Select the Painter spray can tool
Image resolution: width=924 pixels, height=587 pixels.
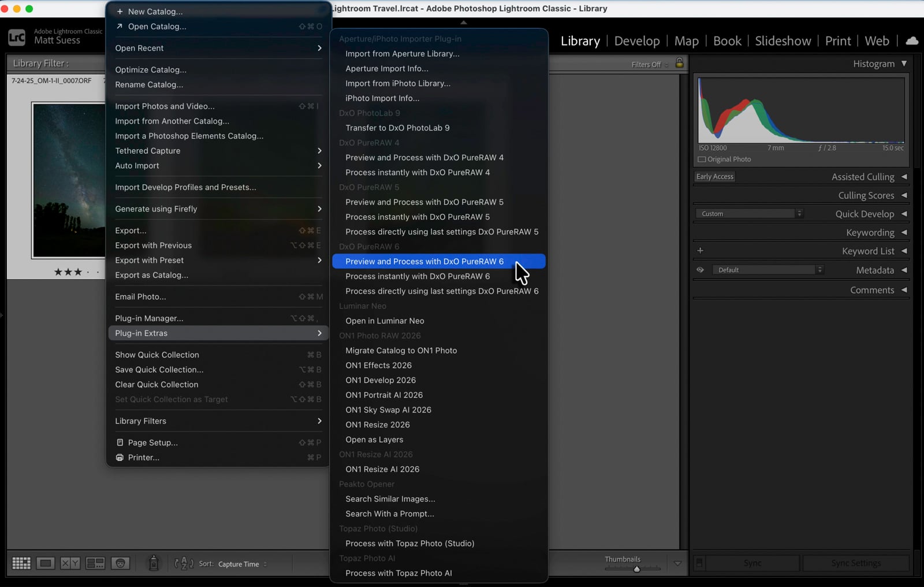(x=154, y=563)
